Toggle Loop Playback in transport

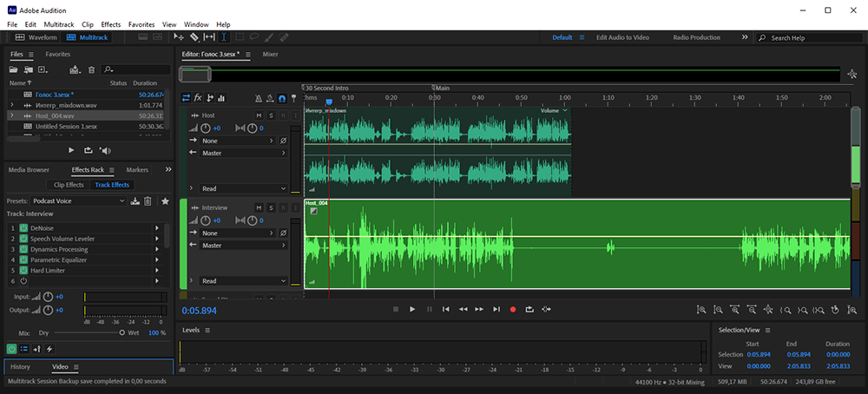point(529,309)
